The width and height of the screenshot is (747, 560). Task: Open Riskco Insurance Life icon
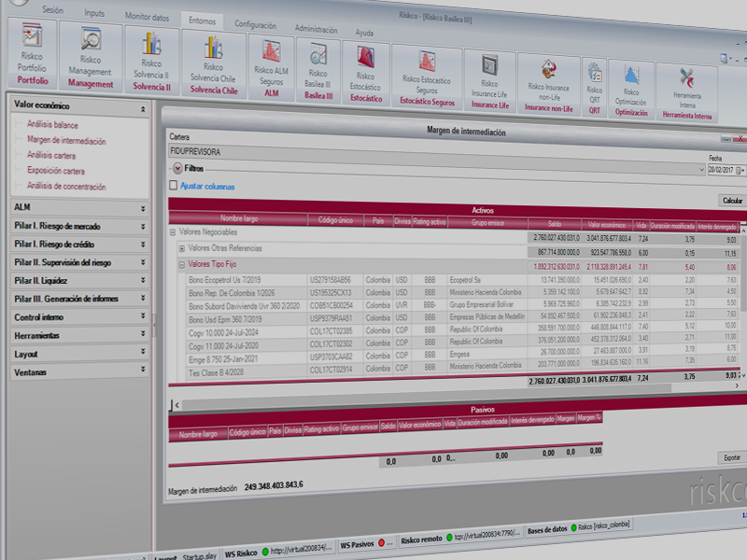coord(489,65)
